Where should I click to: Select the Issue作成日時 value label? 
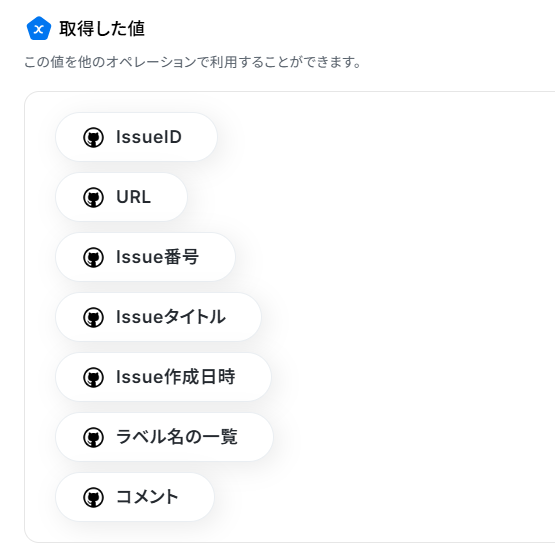click(176, 377)
